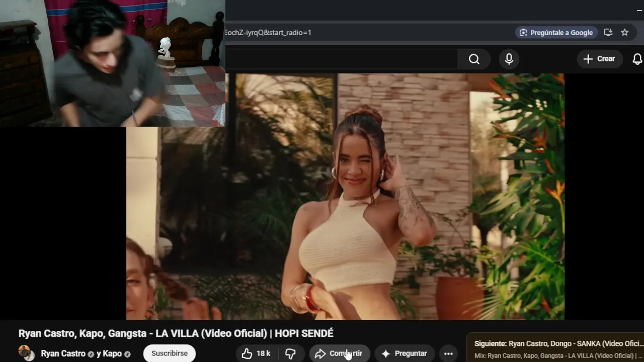Click the Mix playlist title line
The height and width of the screenshot is (362, 644).
coord(558,356)
